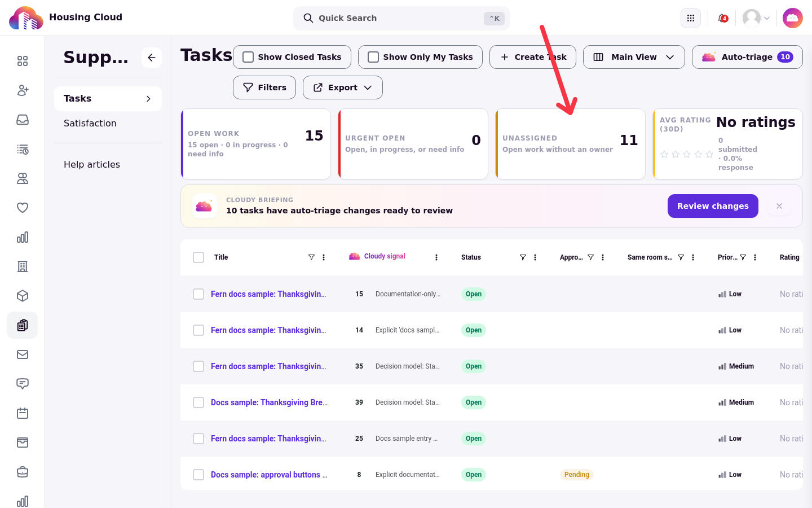Open the chat message sidebar icon
Viewport: 812px width, 508px height.
tap(23, 384)
